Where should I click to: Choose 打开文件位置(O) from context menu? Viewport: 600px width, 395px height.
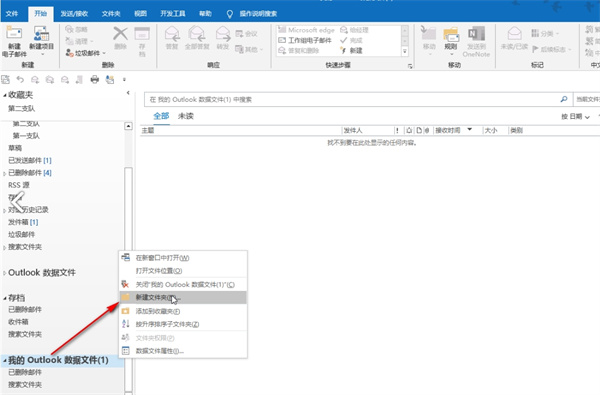[183, 271]
